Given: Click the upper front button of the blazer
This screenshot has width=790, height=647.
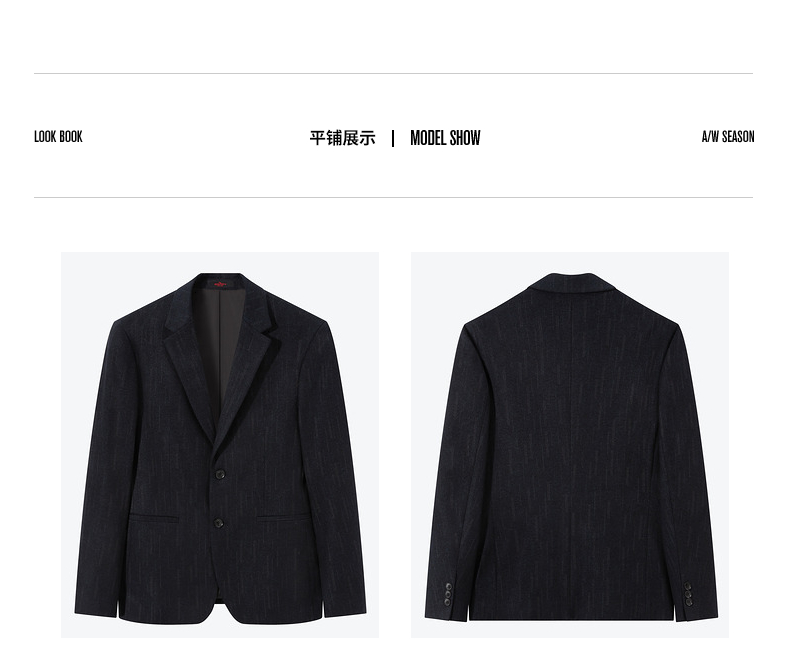Looking at the screenshot, I should click(x=220, y=474).
